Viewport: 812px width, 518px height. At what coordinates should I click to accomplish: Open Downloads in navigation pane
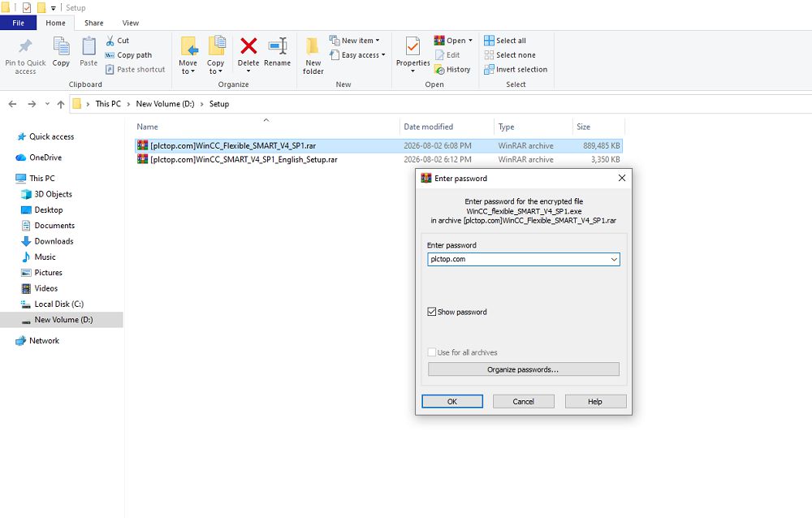pos(47,241)
